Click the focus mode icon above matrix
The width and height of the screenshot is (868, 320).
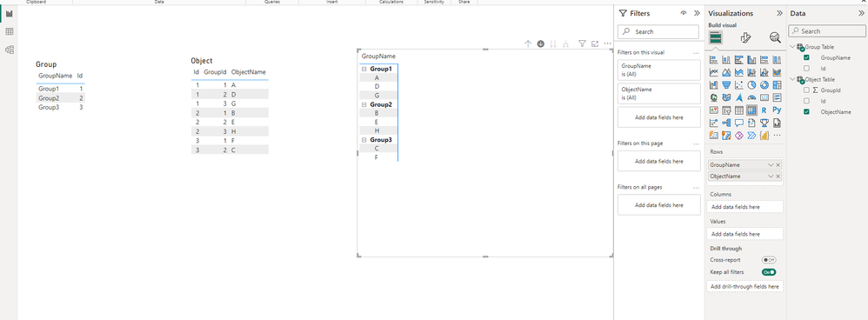[x=595, y=43]
